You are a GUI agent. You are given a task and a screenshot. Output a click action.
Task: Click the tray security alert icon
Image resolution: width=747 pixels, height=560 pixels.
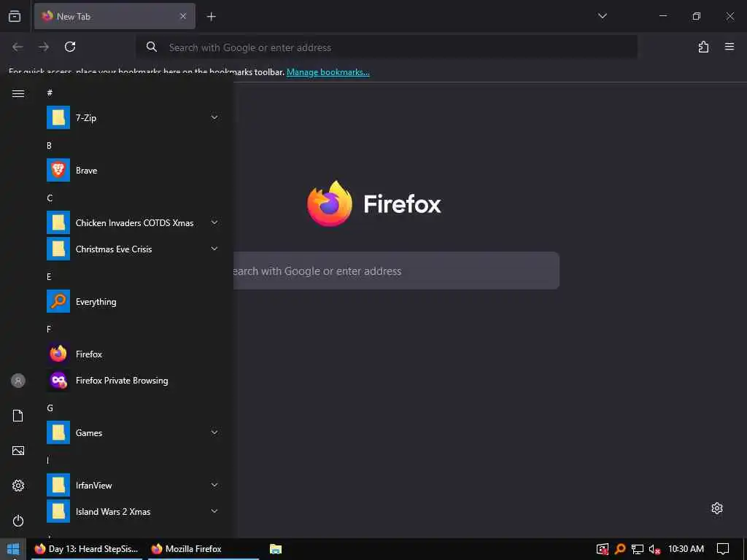(602, 549)
